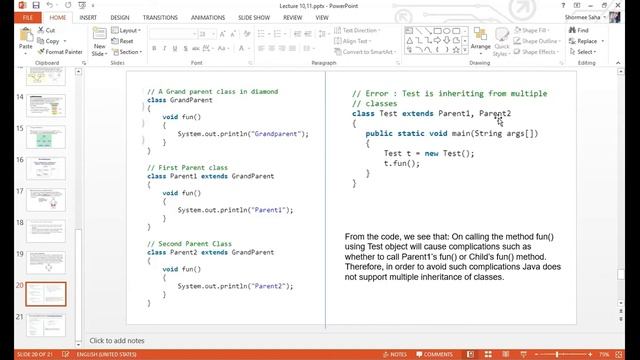
Task: Switch to the ANIMATIONS tab
Action: (208, 18)
